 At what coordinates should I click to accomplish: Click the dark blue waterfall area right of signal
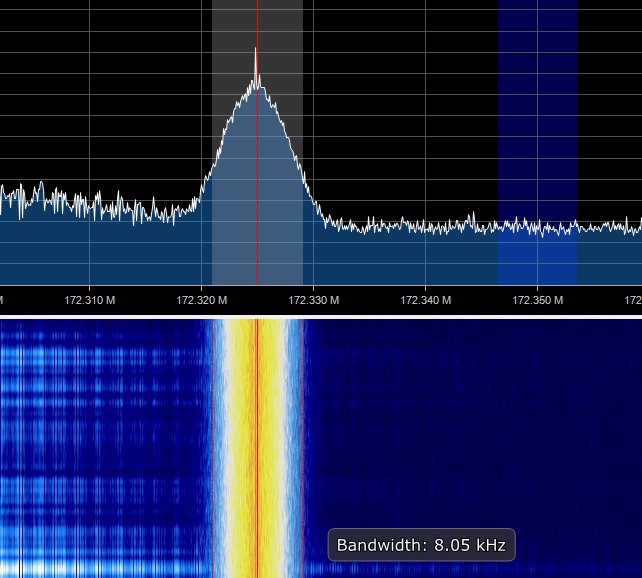[470, 420]
